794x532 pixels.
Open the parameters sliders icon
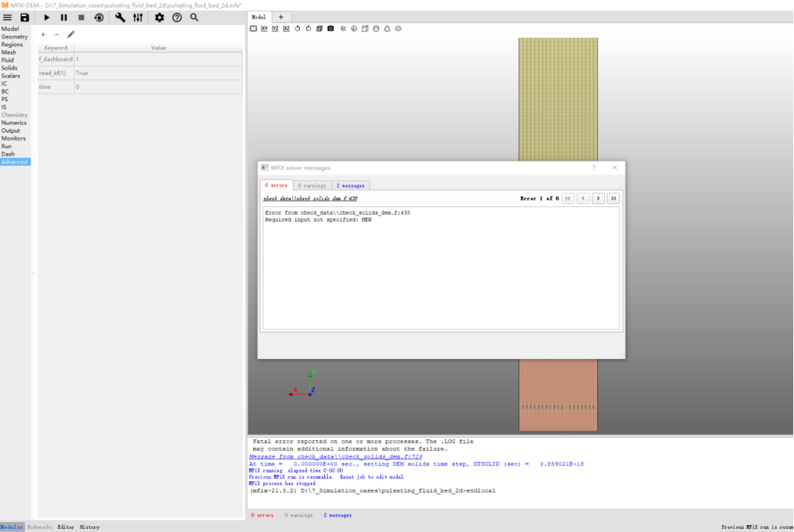tap(137, 17)
